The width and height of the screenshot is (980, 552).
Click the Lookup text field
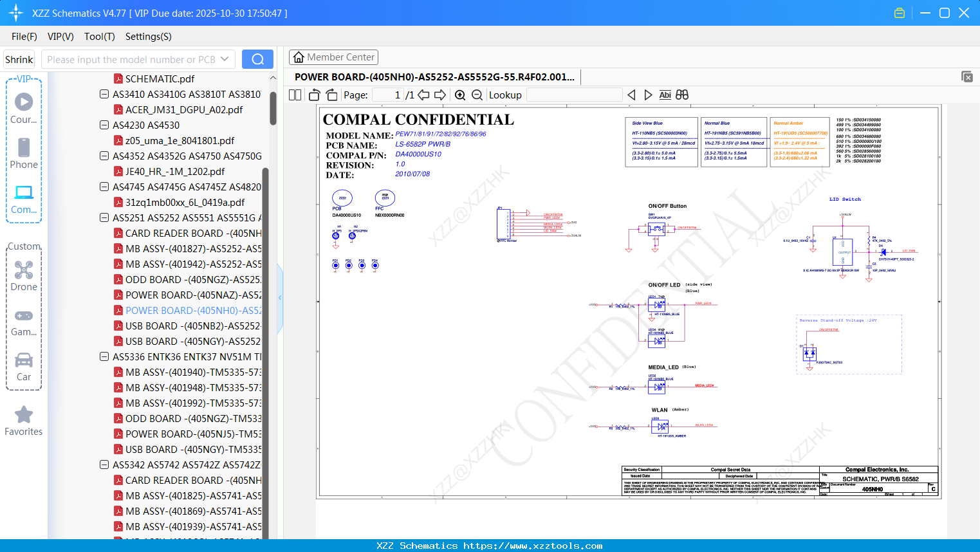575,95
